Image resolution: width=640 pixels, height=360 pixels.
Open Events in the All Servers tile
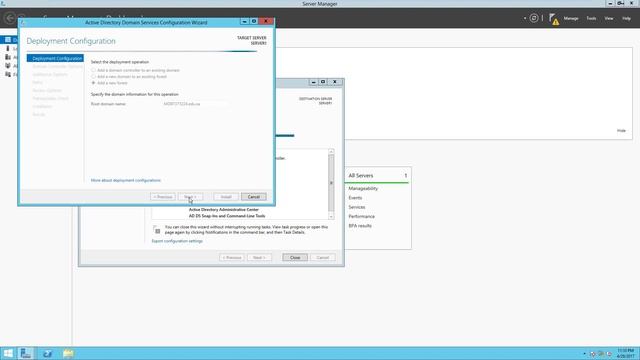pos(355,198)
